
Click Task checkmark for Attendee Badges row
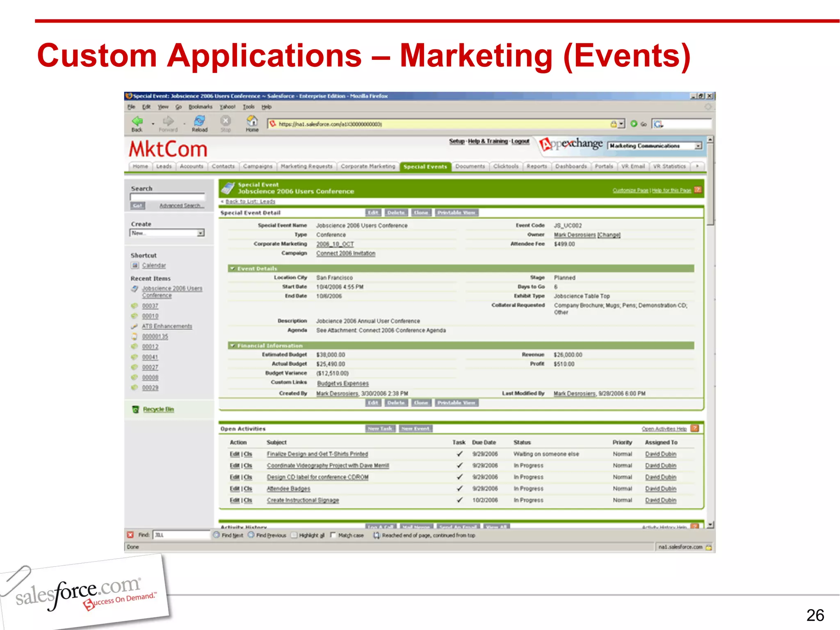459,488
